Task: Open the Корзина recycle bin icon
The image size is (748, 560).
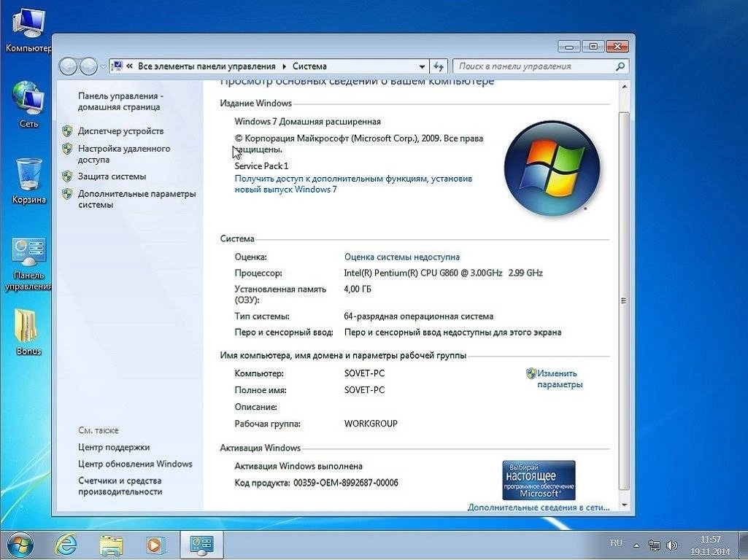Action: [x=28, y=181]
